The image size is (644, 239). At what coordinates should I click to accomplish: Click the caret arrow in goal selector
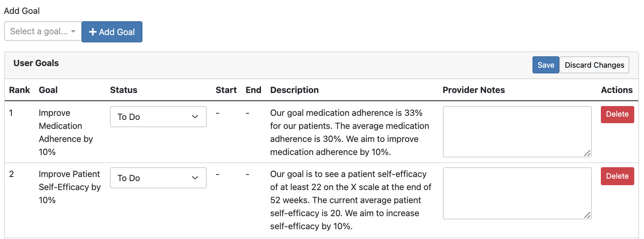pyautogui.click(x=73, y=31)
